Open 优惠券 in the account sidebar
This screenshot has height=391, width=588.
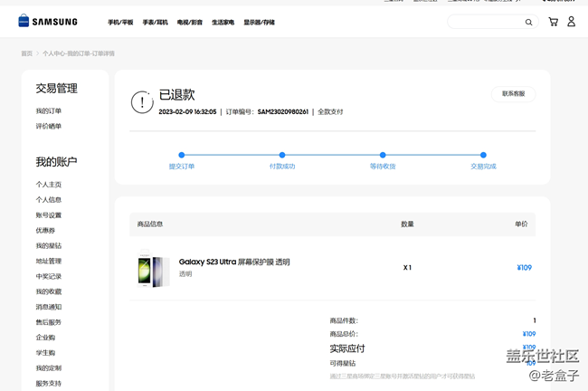click(45, 231)
